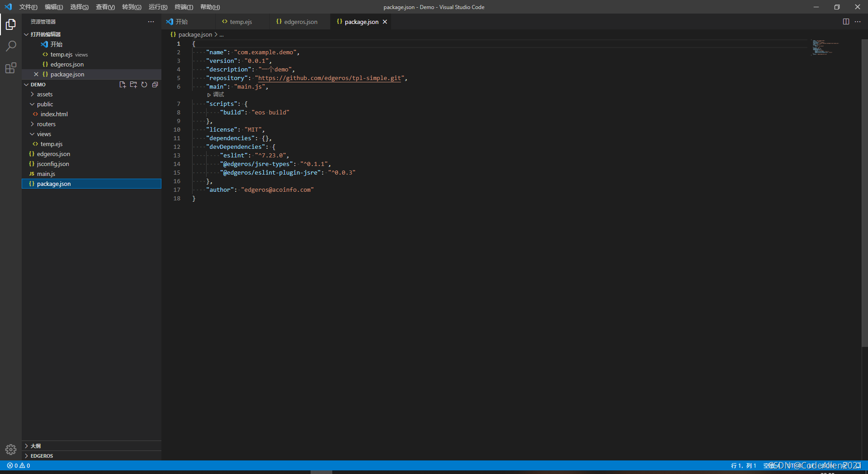Open explorer more actions ellipsis
The image size is (868, 474).
point(151,22)
